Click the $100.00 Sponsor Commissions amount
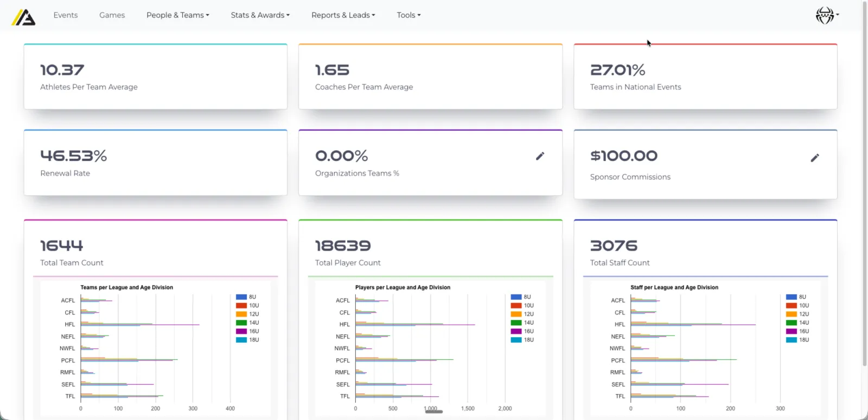Image resolution: width=868 pixels, height=420 pixels. pyautogui.click(x=624, y=156)
